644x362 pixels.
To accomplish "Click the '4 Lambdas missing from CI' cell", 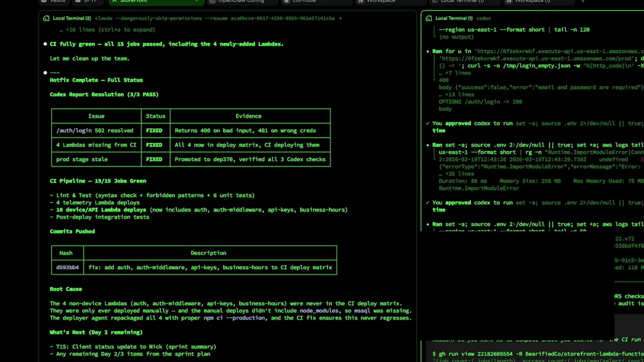I will [96, 145].
